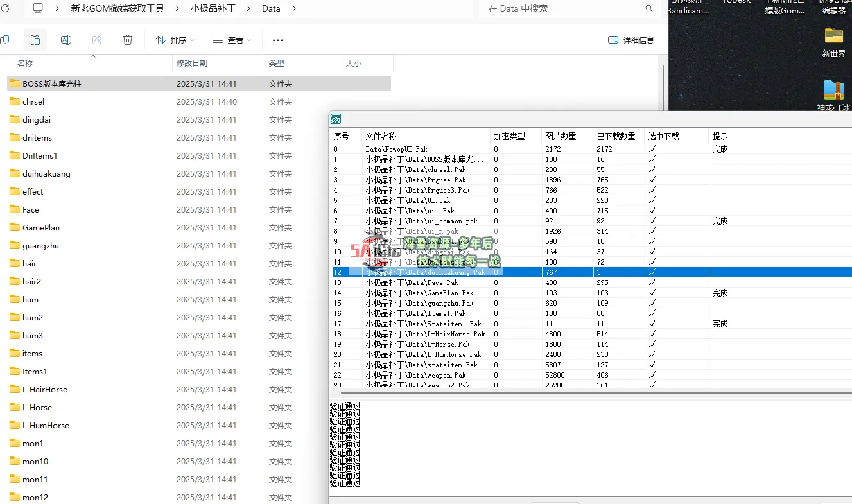Viewport: 852px width, 504px height.
Task: Expand chevron after 新老GOM微端获取工具 breadcrumb
Action: [x=177, y=8]
